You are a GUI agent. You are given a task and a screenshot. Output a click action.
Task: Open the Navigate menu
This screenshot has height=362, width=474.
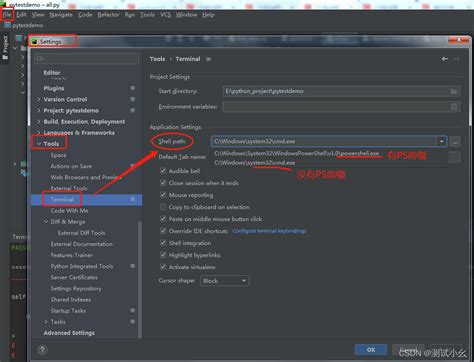[61, 15]
